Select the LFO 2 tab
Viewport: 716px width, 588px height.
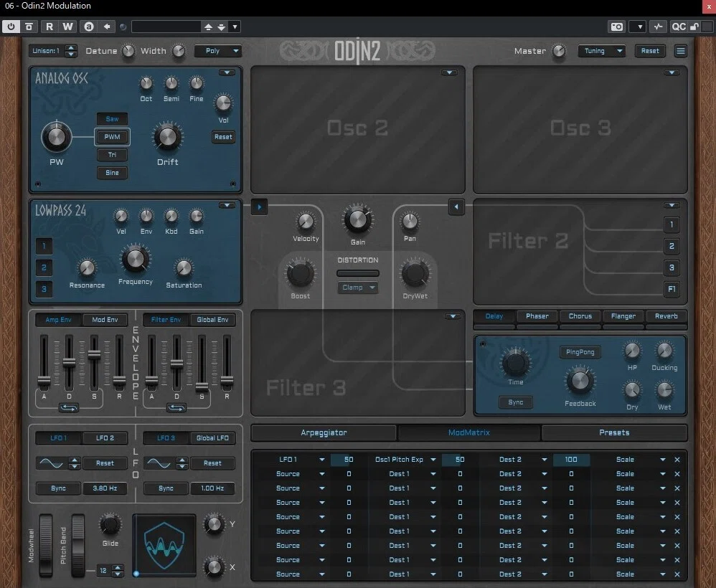coord(105,438)
